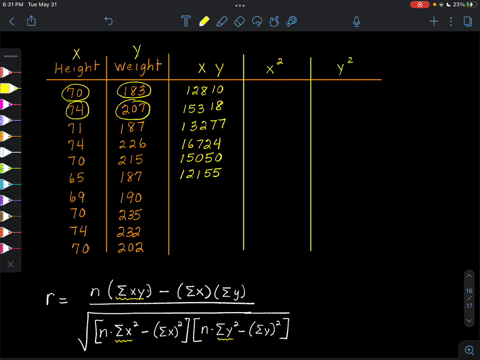Image resolution: width=480 pixels, height=360 pixels.
Task: Open the three-dot more options menu
Action: click(x=451, y=22)
